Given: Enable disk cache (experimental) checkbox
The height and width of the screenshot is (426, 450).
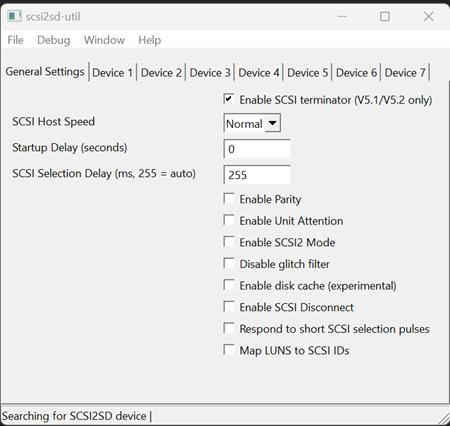Looking at the screenshot, I should tap(229, 285).
